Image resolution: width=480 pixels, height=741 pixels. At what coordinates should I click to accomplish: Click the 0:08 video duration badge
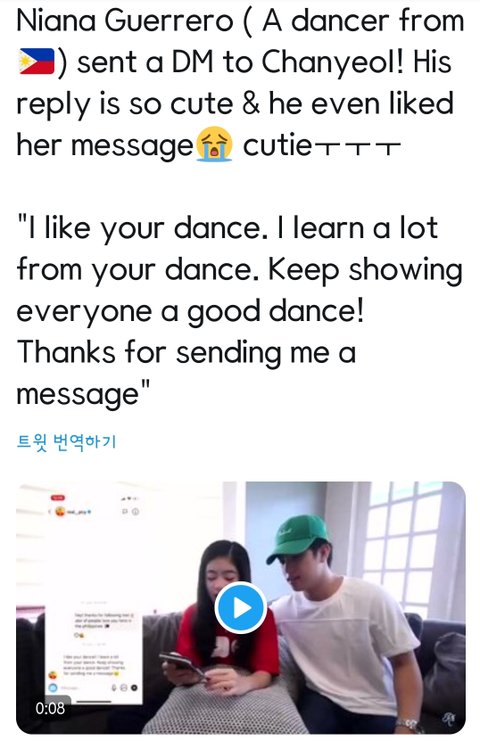coord(50,708)
